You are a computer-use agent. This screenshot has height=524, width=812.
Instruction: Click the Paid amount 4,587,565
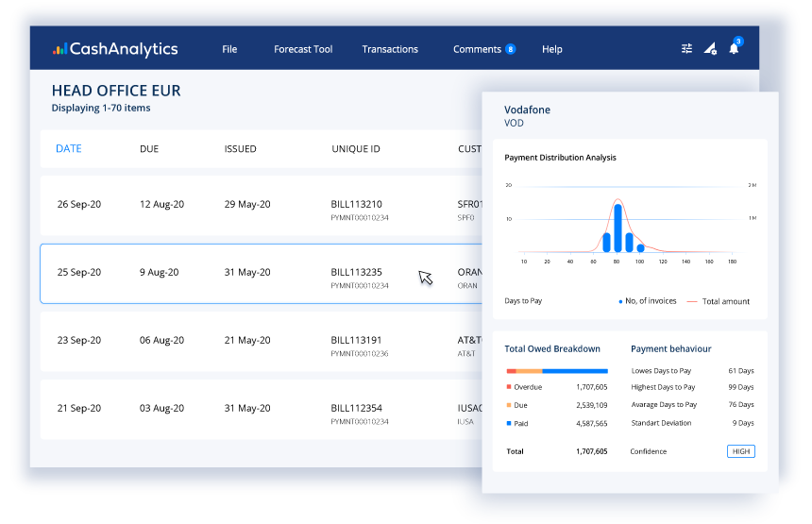click(x=591, y=423)
